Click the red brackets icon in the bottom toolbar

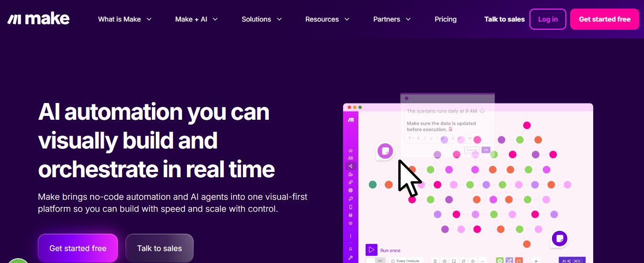pyautogui.click(x=519, y=261)
